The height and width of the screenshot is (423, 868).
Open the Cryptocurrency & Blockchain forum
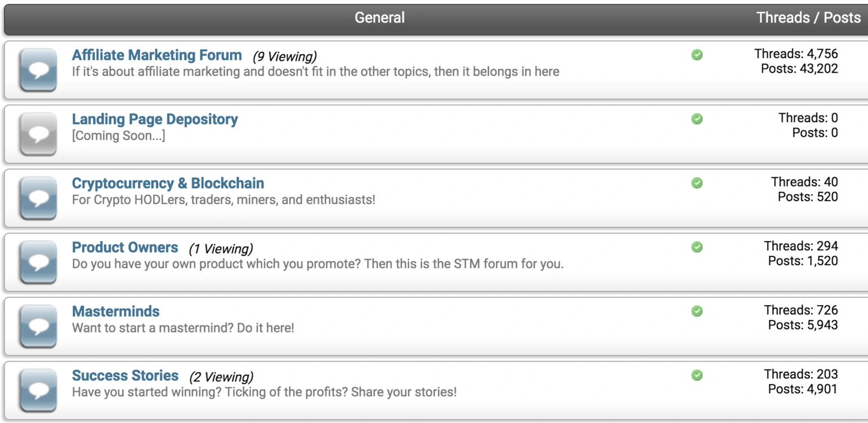coord(167,183)
